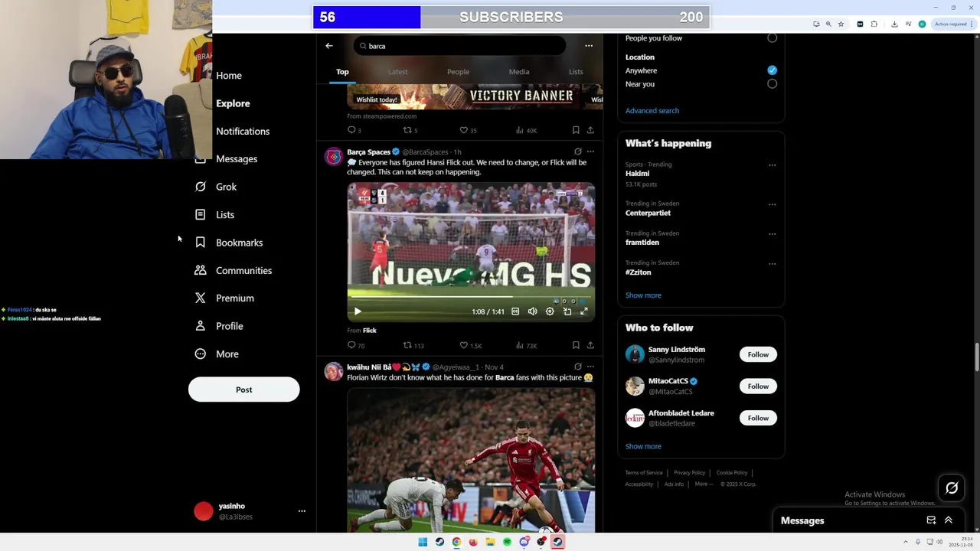Repost the Barça Spaces post (113)
This screenshot has height=551, width=980.
click(x=413, y=346)
